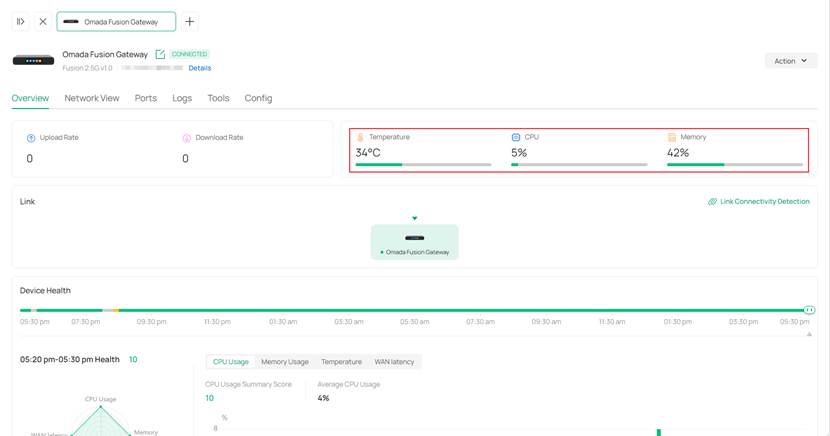Image resolution: width=830 pixels, height=436 pixels.
Task: Click the Device Health heading
Action: pos(45,290)
